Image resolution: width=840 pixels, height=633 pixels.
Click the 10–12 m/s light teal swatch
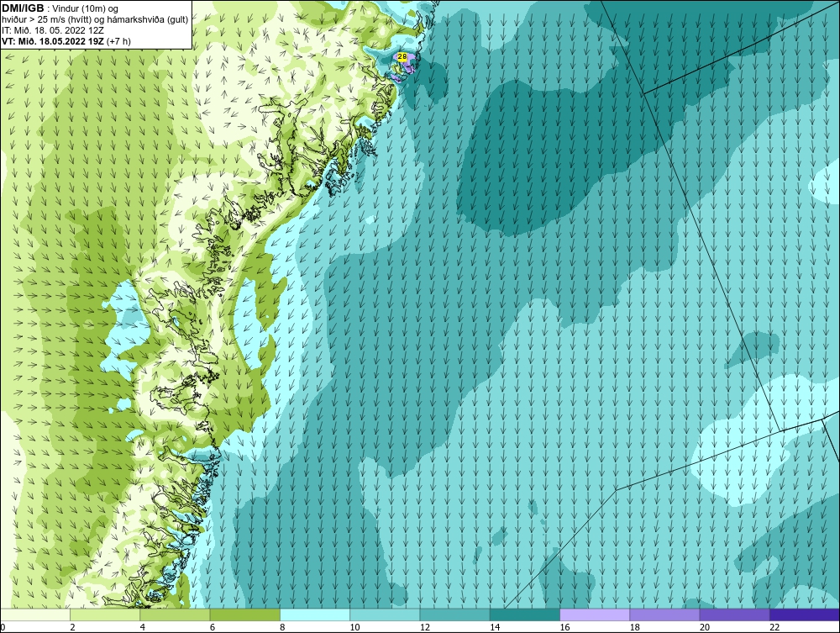[x=385, y=615]
